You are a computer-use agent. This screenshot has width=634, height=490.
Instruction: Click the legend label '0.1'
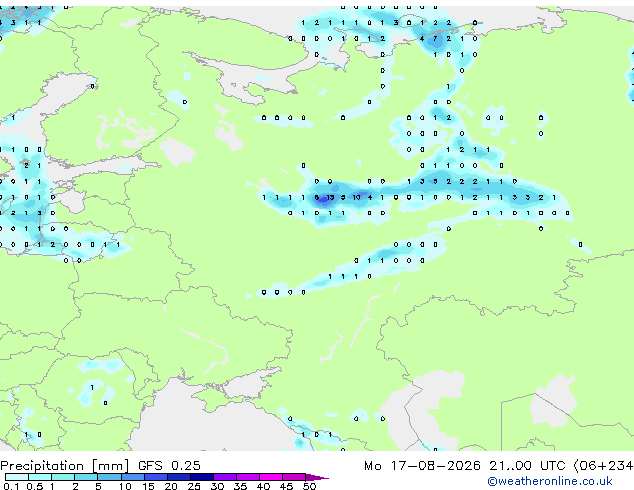click(x=11, y=486)
